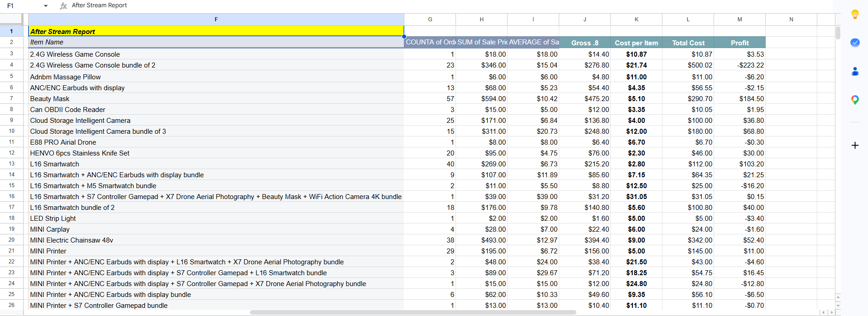
Task: Click the scroll up arrow button
Action: [838, 297]
